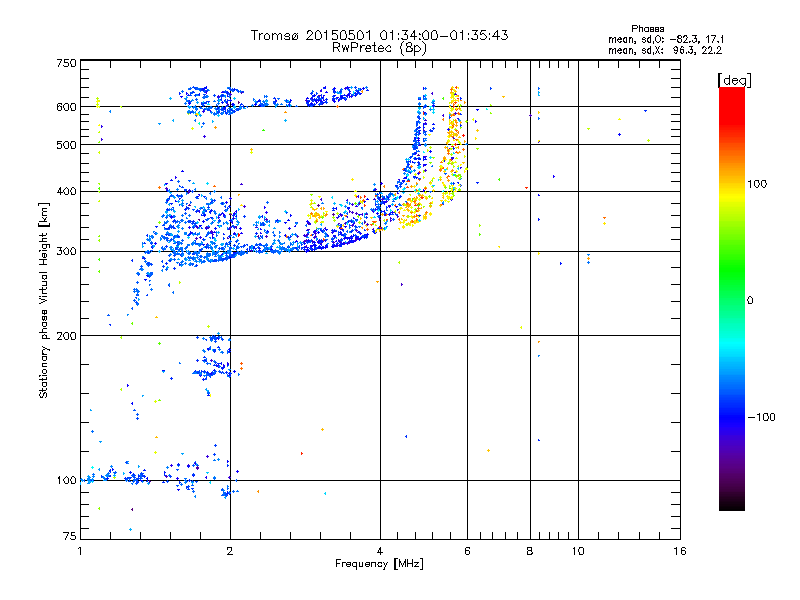The height and width of the screenshot is (600, 800).
Task: Click the '[deg]' colorbar unit label
Action: pos(734,80)
